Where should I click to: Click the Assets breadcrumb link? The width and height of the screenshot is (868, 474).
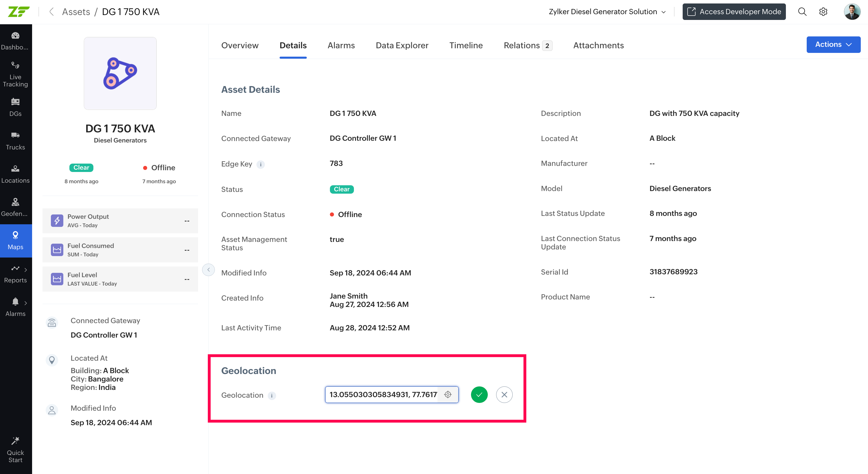tap(76, 12)
